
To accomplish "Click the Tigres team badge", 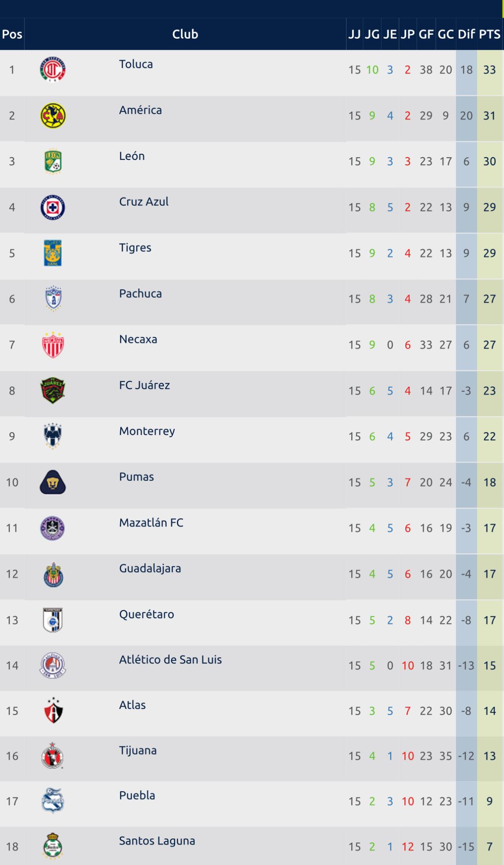I will click(53, 253).
